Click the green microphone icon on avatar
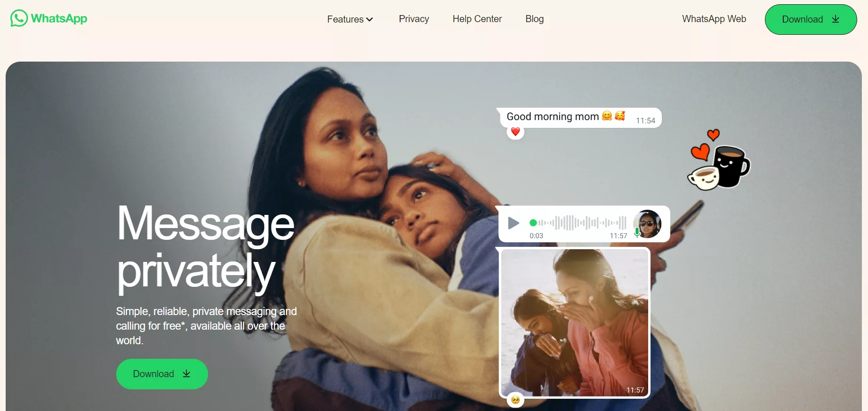The image size is (868, 411). pyautogui.click(x=637, y=232)
